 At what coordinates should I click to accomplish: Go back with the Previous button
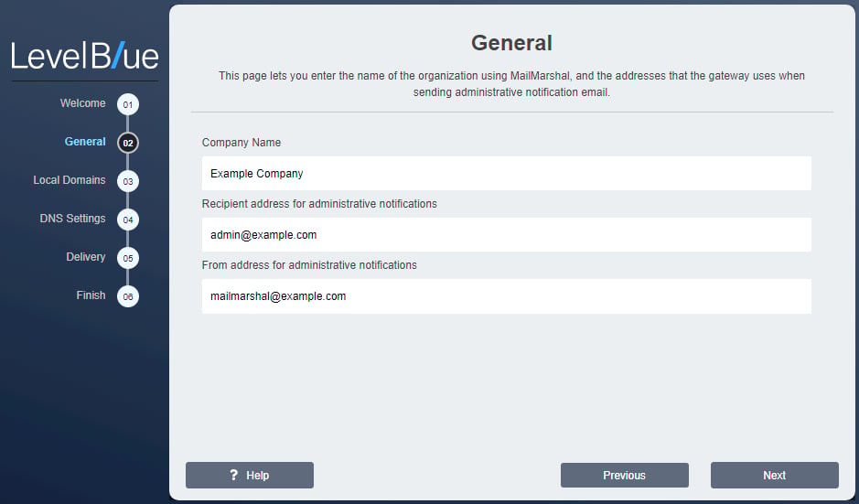tap(625, 475)
